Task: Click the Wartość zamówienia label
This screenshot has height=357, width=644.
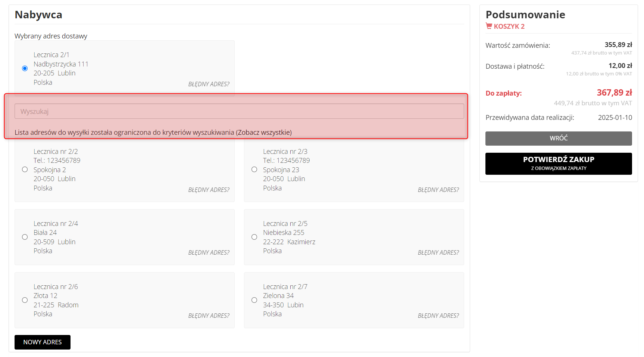Action: point(518,46)
